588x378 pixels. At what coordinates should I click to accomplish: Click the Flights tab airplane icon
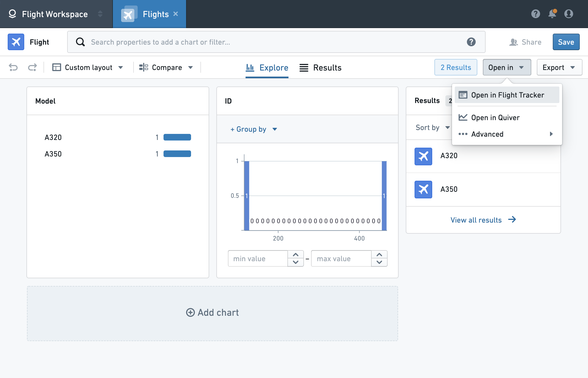point(129,14)
